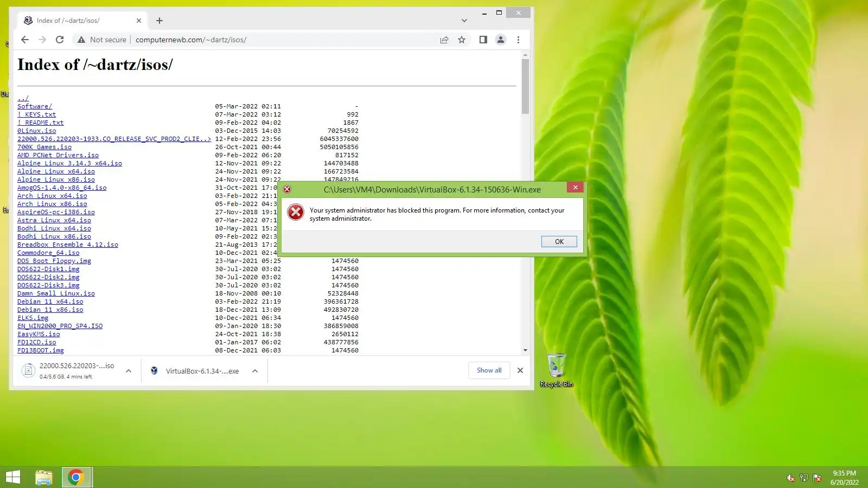The width and height of the screenshot is (868, 488).
Task: Close the Chrome downloads bar
Action: (520, 370)
